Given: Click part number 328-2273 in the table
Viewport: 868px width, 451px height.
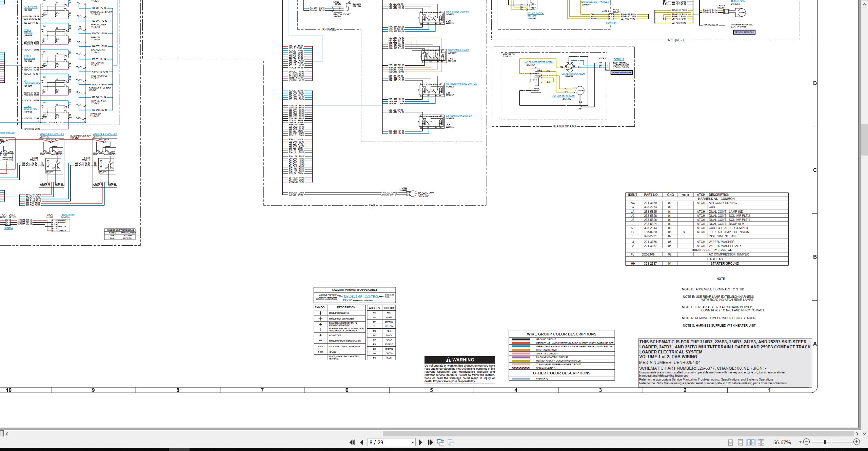Looking at the screenshot, I should pos(650,207).
